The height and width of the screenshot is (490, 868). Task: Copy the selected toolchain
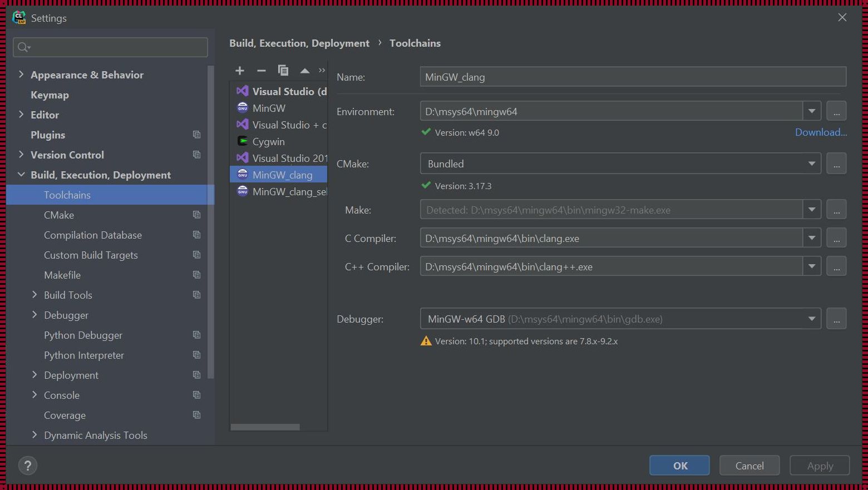click(283, 71)
